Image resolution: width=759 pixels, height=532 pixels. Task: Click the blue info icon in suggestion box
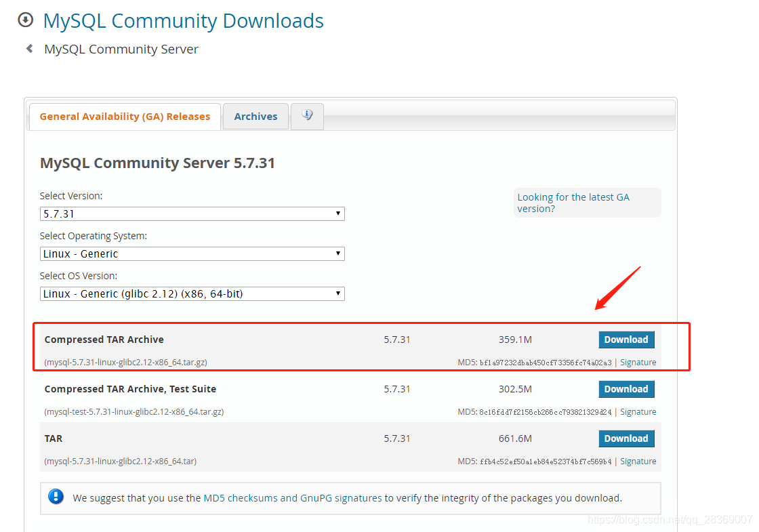(x=56, y=497)
